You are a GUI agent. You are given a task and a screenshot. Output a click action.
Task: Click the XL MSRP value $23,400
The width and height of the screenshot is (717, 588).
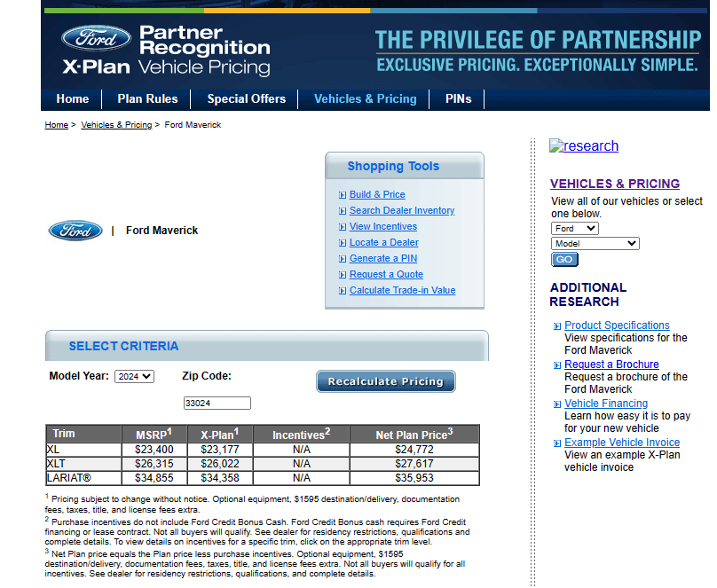pyautogui.click(x=154, y=450)
